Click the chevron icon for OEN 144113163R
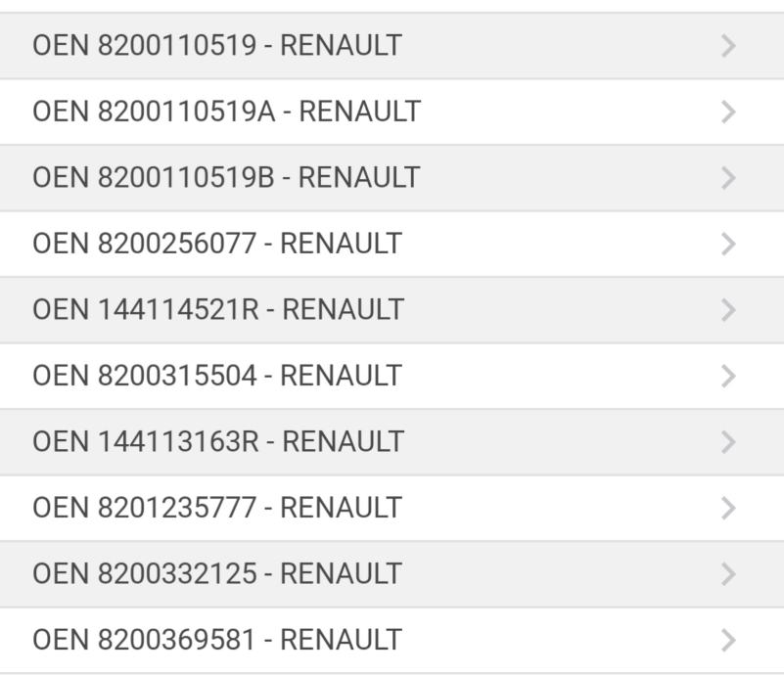This screenshot has width=784, height=675. (727, 441)
